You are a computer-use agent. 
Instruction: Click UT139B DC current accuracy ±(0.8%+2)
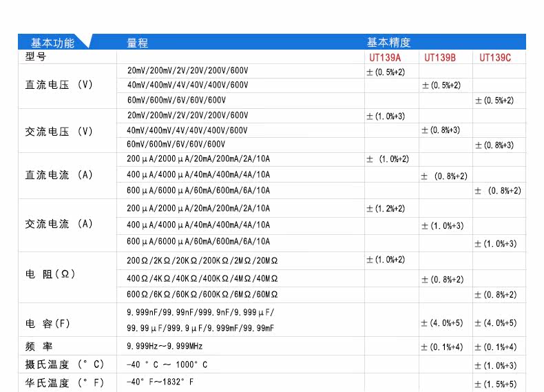(x=444, y=176)
